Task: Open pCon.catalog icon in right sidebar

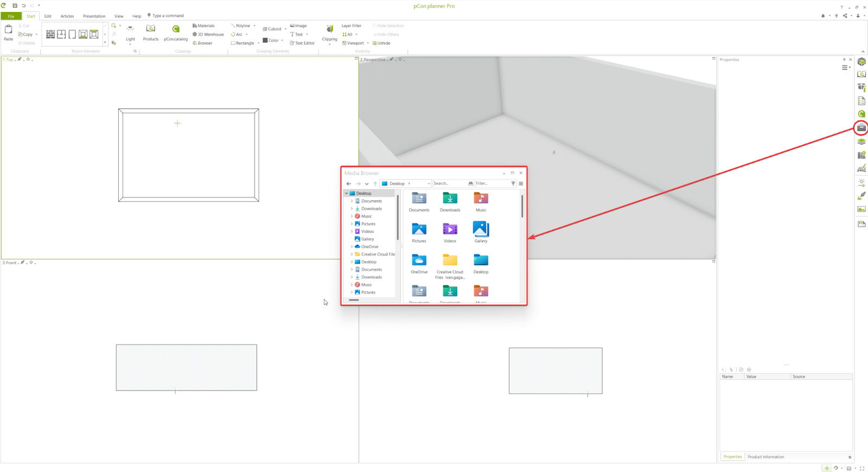Action: coord(861,114)
